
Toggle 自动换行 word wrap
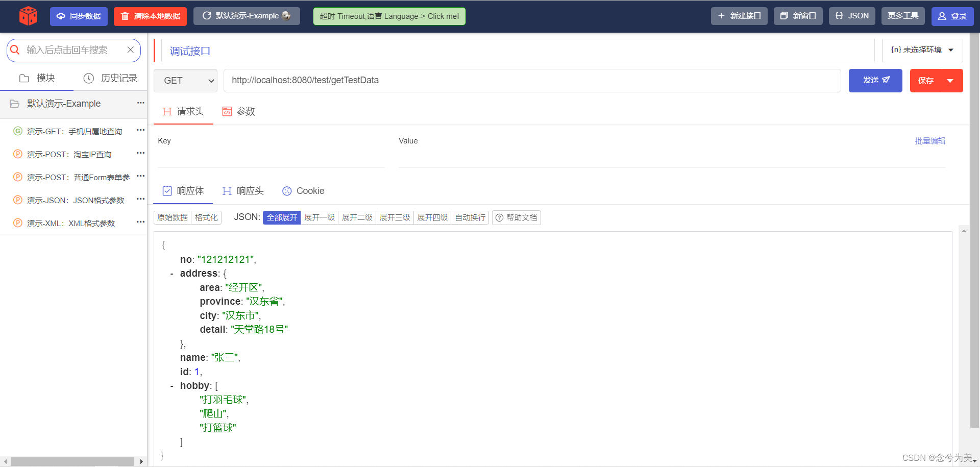pyautogui.click(x=470, y=217)
